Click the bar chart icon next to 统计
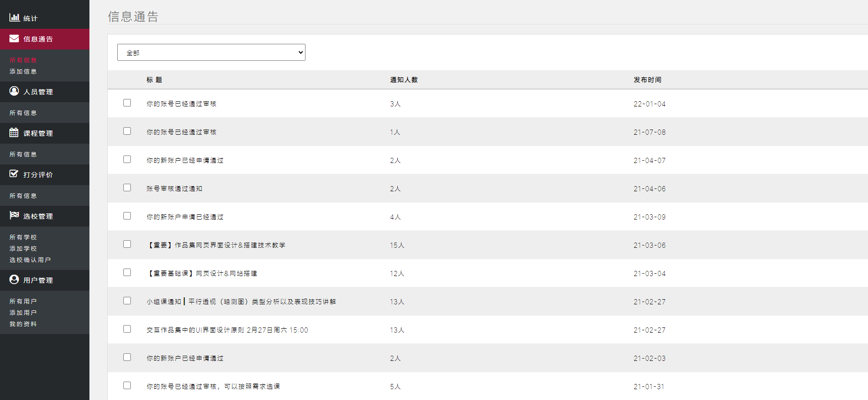The height and width of the screenshot is (400, 868). click(15, 17)
